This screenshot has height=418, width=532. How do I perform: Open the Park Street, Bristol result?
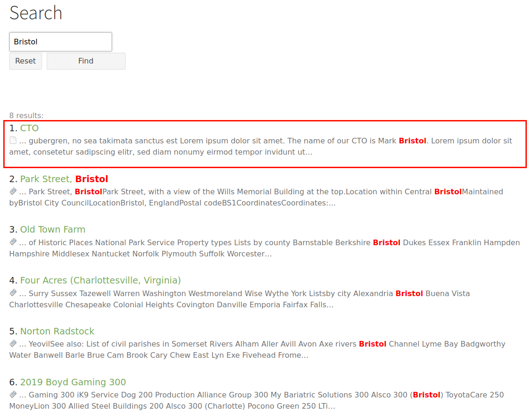pyautogui.click(x=64, y=178)
